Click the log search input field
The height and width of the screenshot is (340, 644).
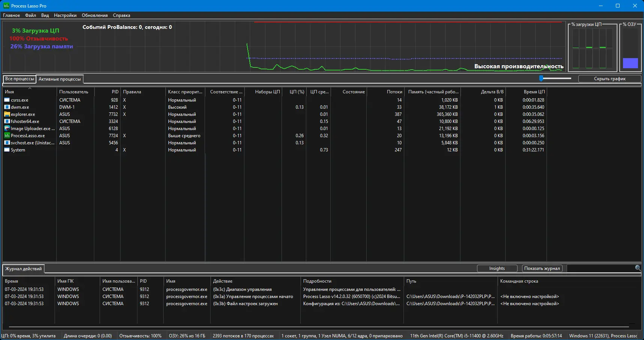coord(600,268)
